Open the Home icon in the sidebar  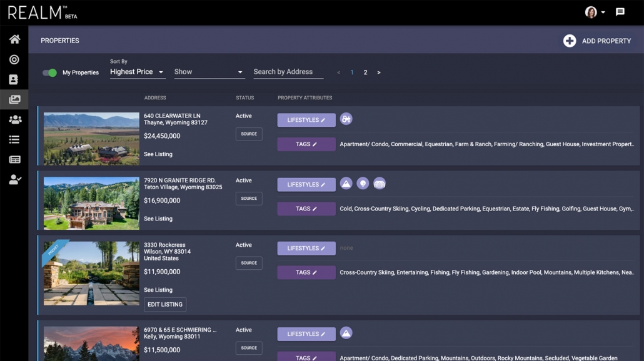coord(14,39)
